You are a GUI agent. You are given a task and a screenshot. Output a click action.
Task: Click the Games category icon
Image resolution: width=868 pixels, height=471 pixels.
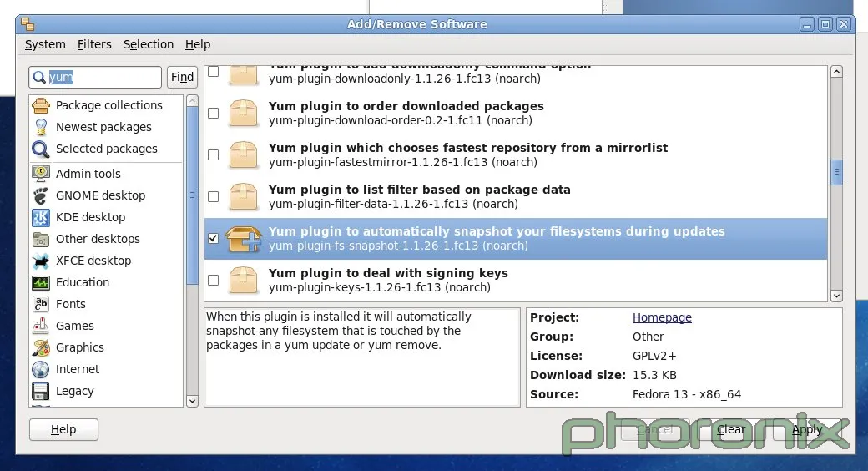(x=41, y=326)
